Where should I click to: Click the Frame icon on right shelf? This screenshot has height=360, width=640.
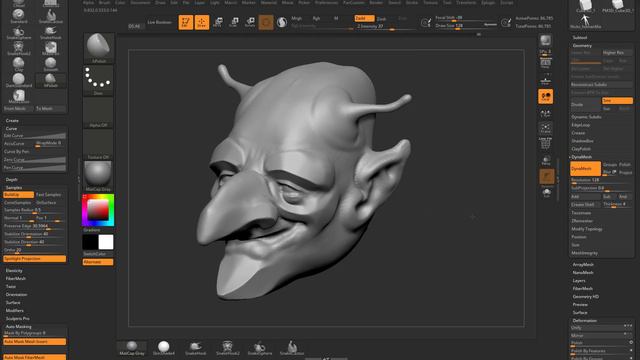coord(546,128)
